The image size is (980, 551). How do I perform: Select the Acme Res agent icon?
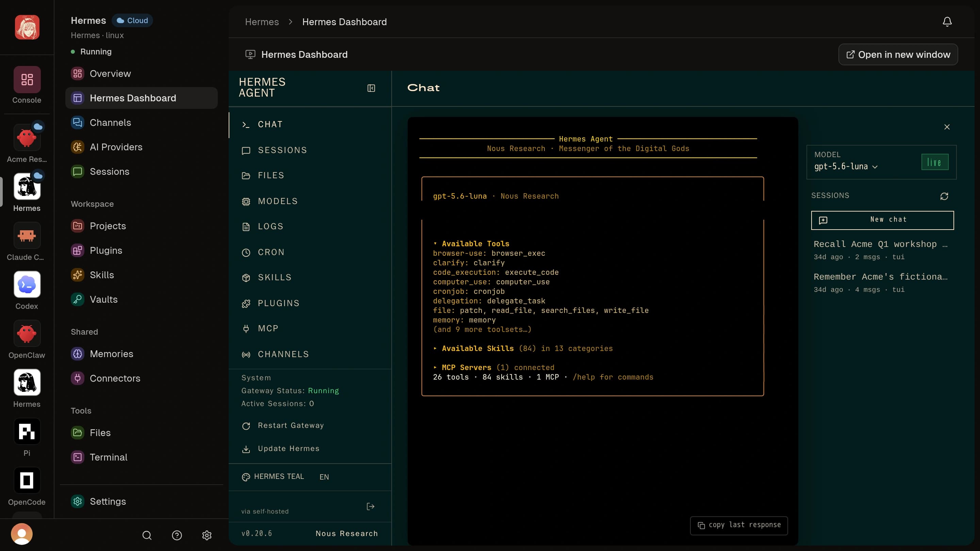(x=27, y=138)
